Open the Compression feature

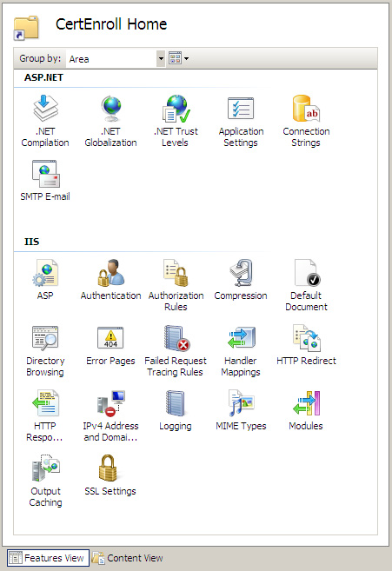[241, 279]
